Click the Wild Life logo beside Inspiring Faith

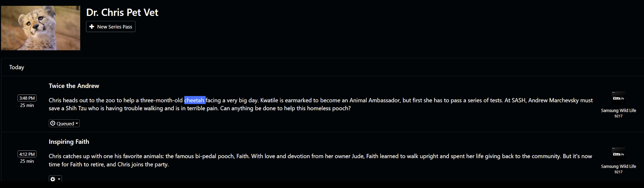click(618, 154)
